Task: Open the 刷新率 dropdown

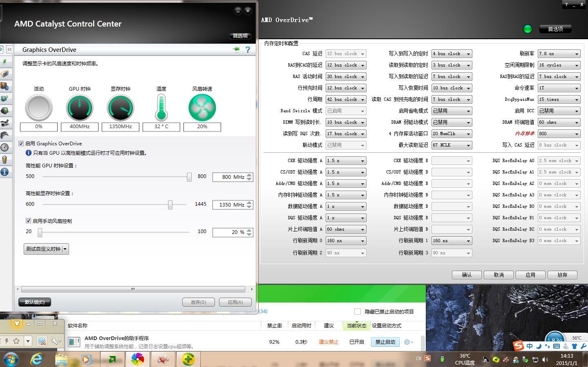Action: [x=559, y=54]
